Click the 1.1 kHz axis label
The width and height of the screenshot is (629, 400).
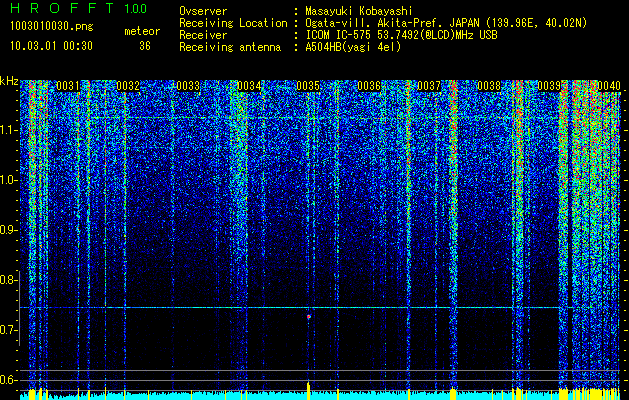pos(8,130)
